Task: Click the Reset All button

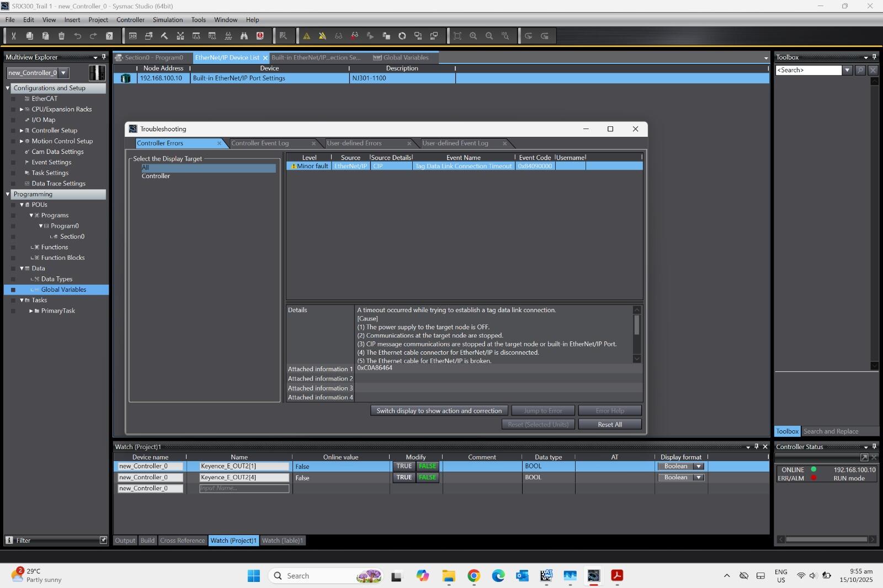Action: [609, 425]
